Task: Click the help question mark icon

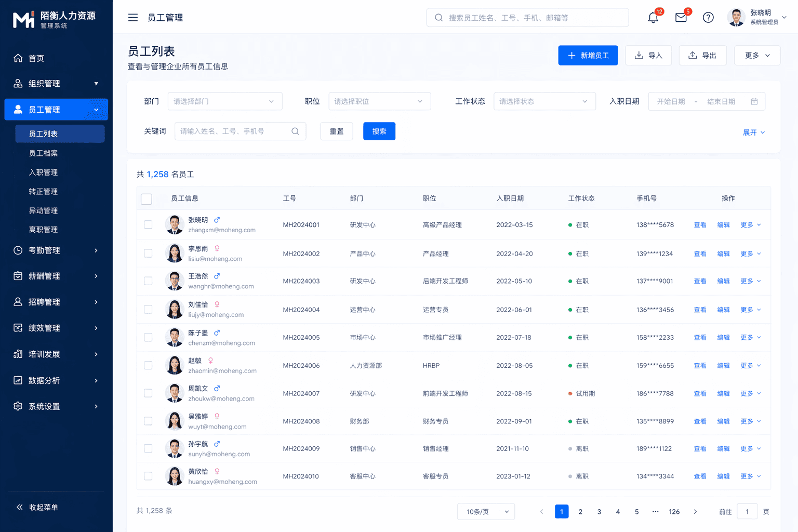Action: pos(708,18)
